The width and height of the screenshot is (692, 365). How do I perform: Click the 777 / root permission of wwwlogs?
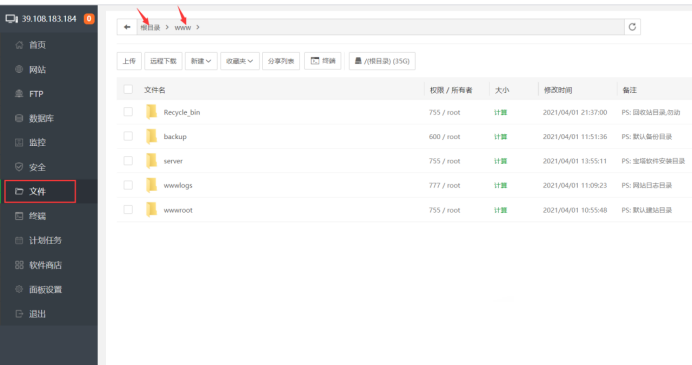tap(444, 185)
